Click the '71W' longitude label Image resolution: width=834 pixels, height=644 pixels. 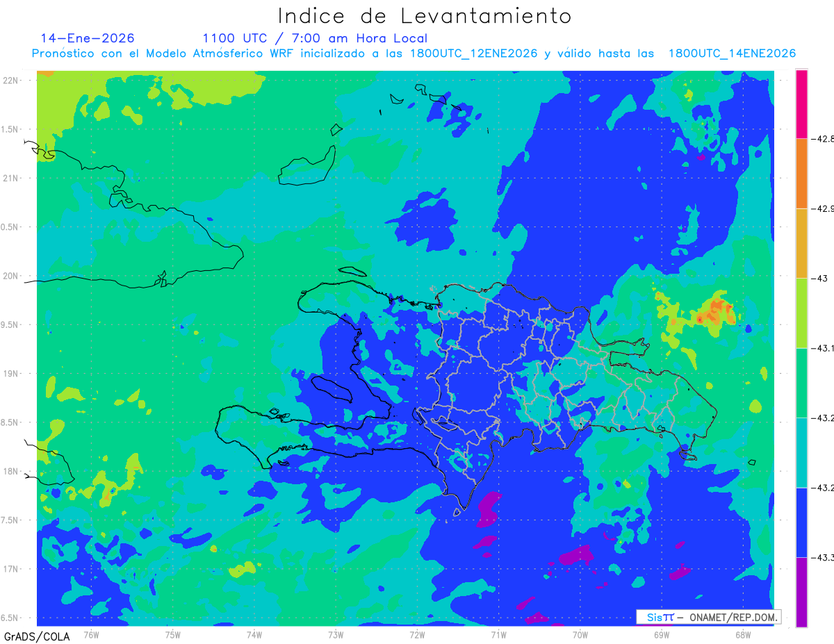click(x=498, y=634)
